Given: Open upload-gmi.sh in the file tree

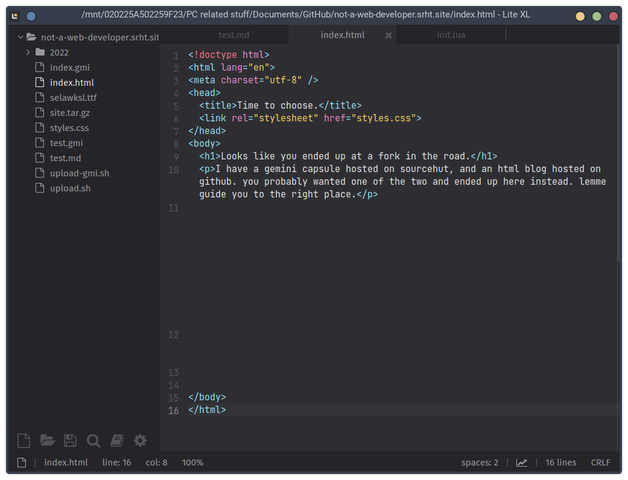Looking at the screenshot, I should click(x=79, y=173).
